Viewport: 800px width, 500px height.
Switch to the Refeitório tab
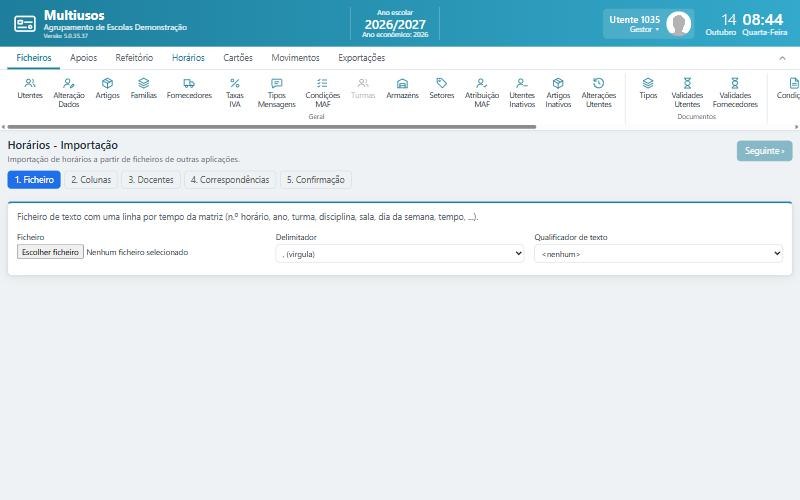134,58
